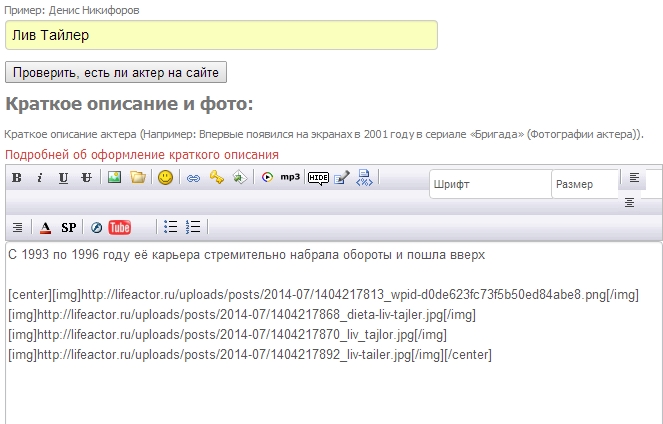Screen dimensions: 663x424
Task: Insert a bulleted list
Action: pos(170,227)
